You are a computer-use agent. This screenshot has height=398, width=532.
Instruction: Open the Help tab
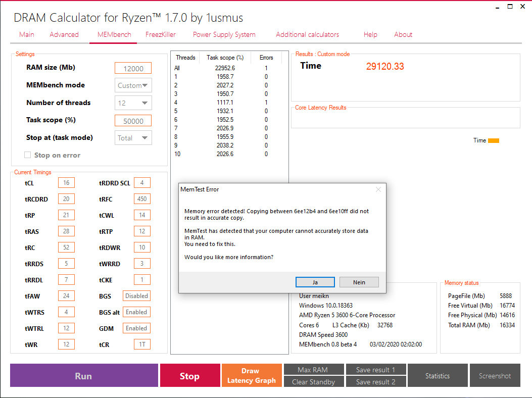point(370,35)
